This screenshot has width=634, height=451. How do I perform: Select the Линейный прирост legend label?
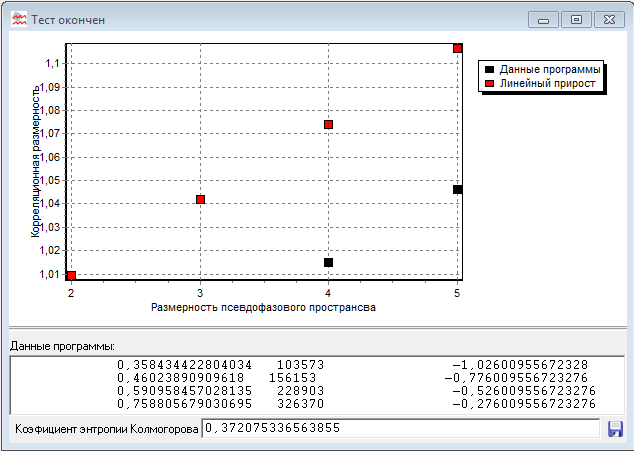click(x=547, y=84)
